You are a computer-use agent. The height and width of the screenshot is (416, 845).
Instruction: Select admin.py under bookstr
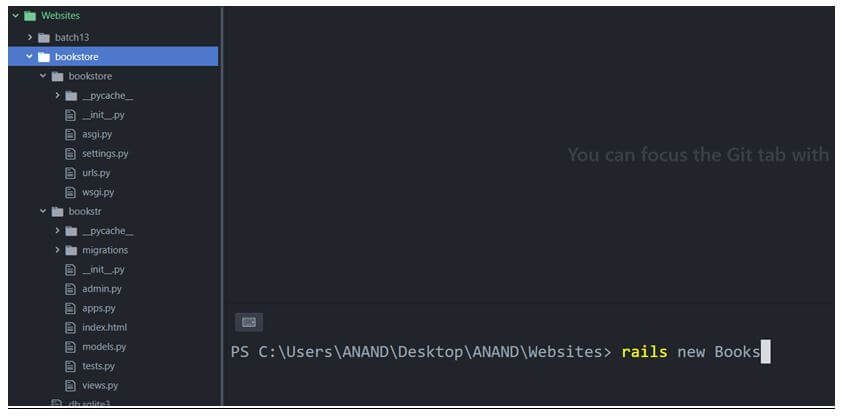(x=101, y=289)
